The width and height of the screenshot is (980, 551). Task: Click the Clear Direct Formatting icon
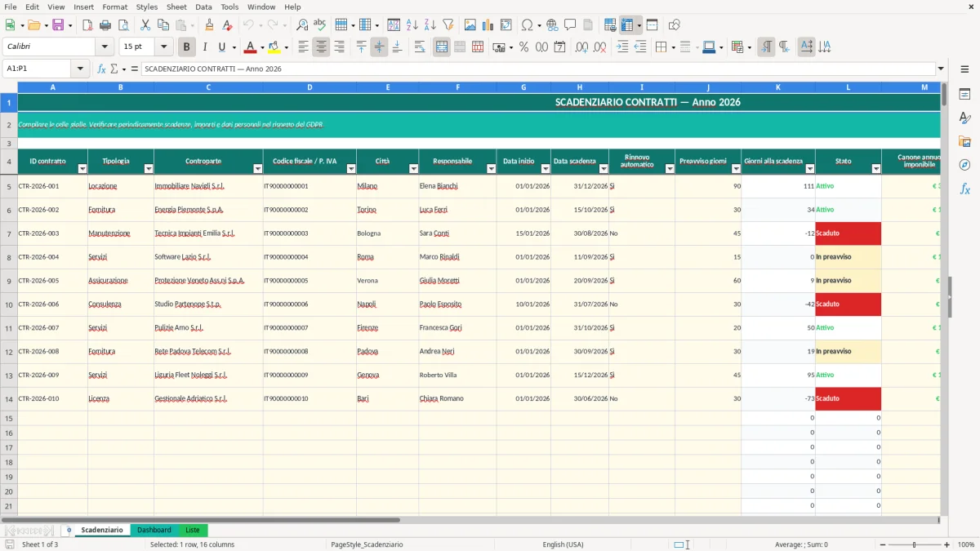tap(228, 25)
